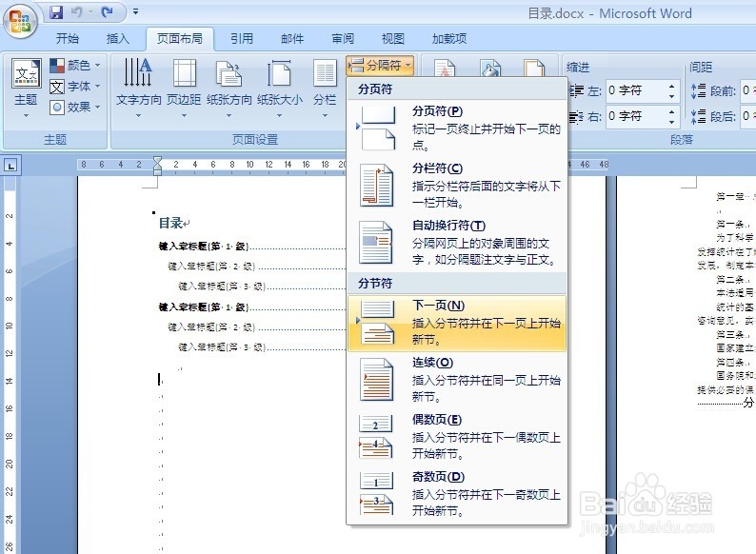Toggle the 分隔符 breaks dropdown button
This screenshot has width=756, height=554.
380,65
